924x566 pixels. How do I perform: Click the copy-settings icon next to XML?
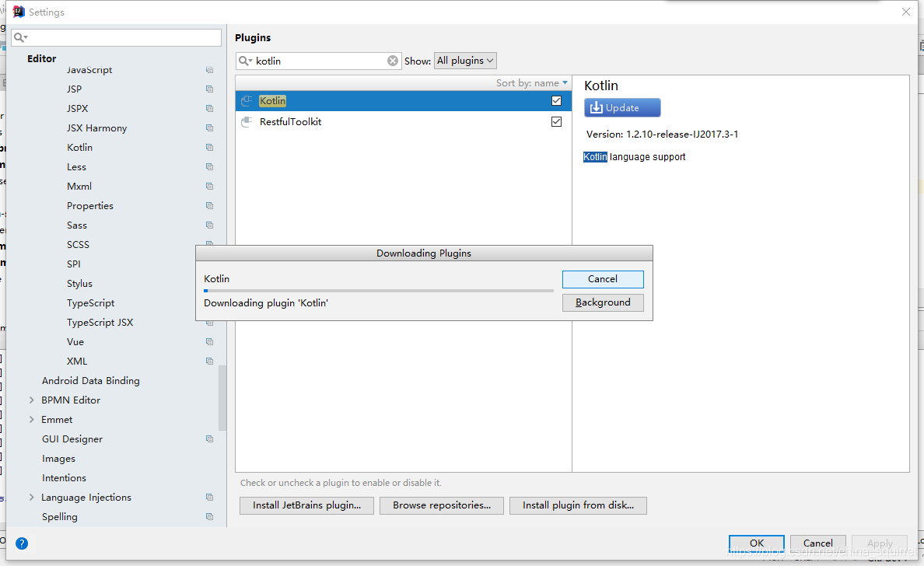point(209,361)
